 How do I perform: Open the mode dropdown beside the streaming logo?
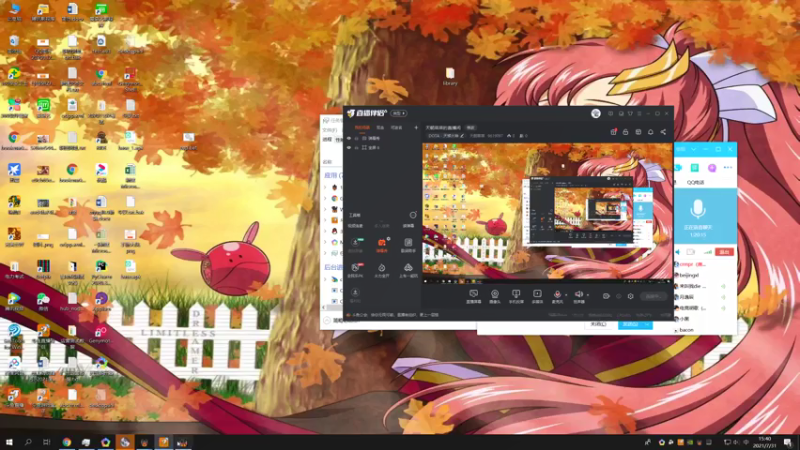click(399, 113)
